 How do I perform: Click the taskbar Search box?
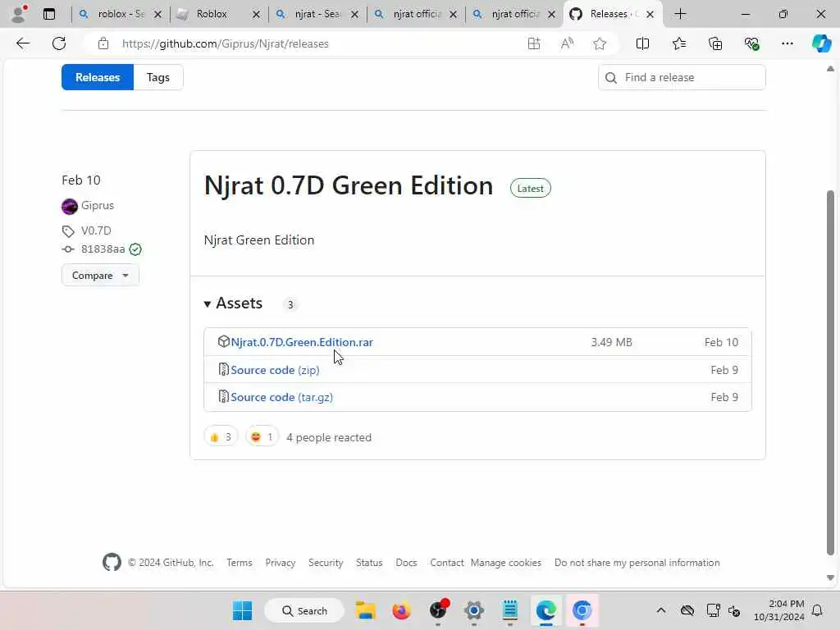[x=304, y=610]
